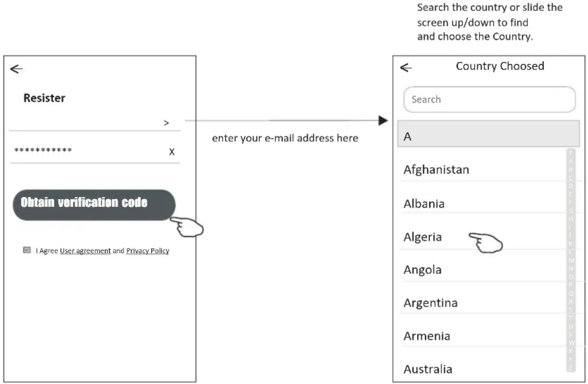The height and width of the screenshot is (384, 588).
Task: Click the masked e-mail input field
Action: point(94,151)
